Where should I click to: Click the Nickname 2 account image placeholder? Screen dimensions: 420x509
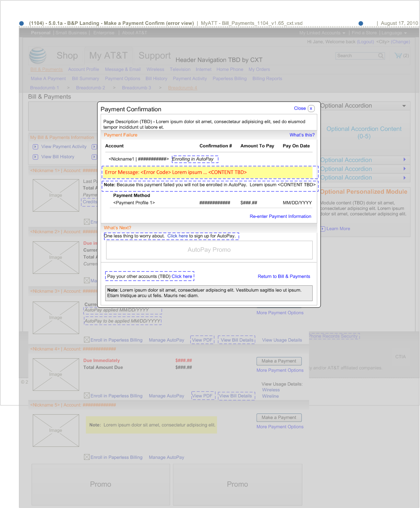(x=56, y=257)
